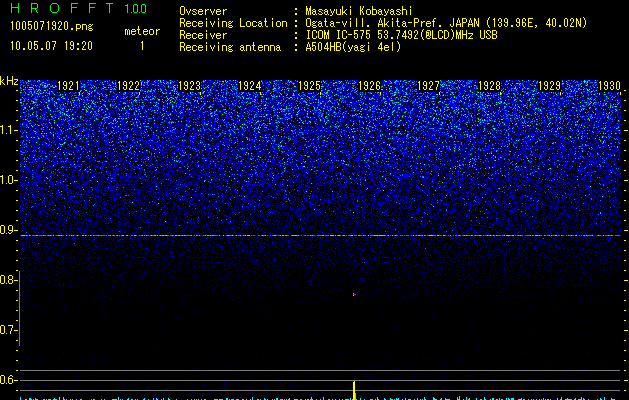629x400 pixels.
Task: Click the 1.0 kHz axis label
Action: click(x=8, y=180)
